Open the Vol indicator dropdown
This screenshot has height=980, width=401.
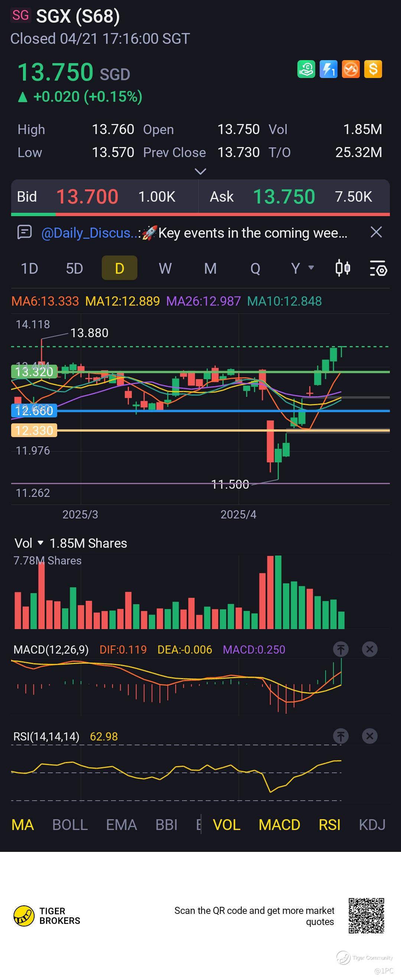[29, 543]
